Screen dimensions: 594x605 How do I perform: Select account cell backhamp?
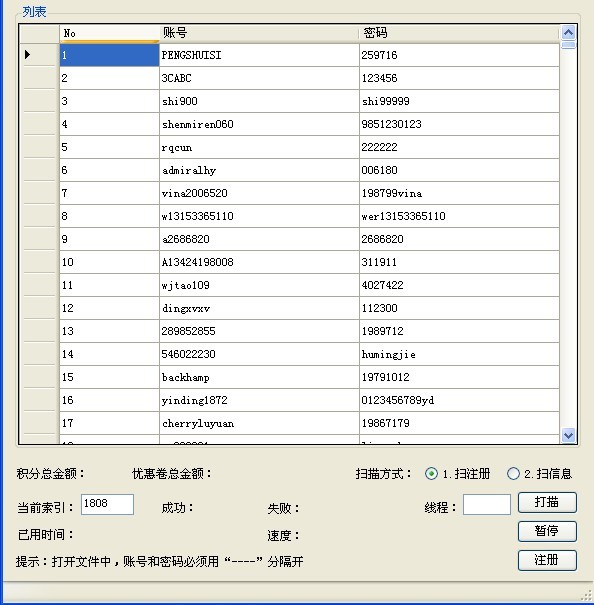259,377
